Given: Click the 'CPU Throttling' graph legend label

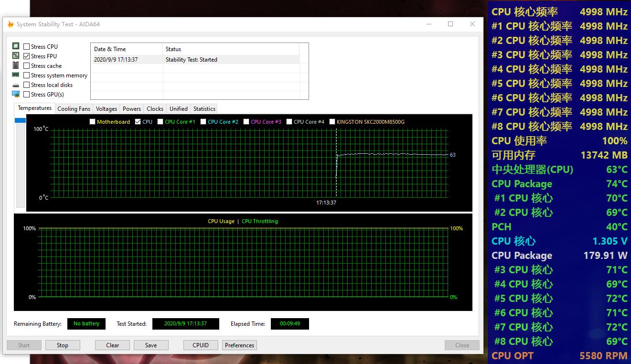Looking at the screenshot, I should [x=260, y=221].
